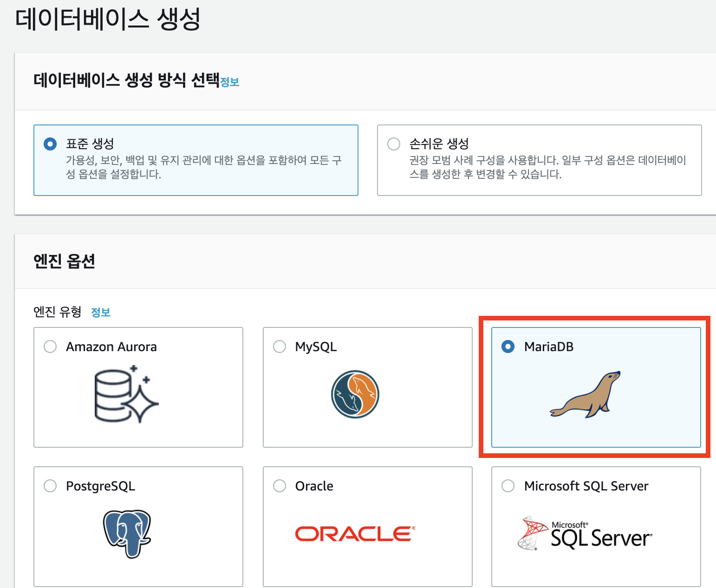This screenshot has width=716, height=588.
Task: Choose the Oracle engine radio button
Action: [x=280, y=486]
